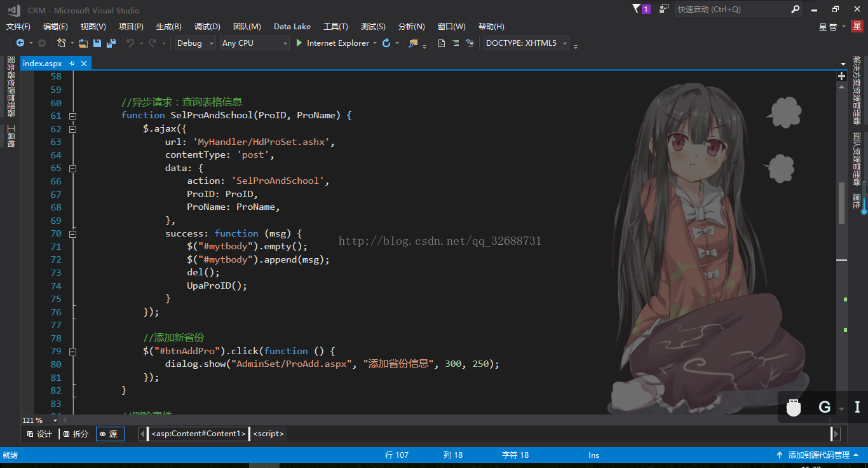Click the publish up-arrow icon in status bar
This screenshot has height=468, width=868.
pos(780,455)
